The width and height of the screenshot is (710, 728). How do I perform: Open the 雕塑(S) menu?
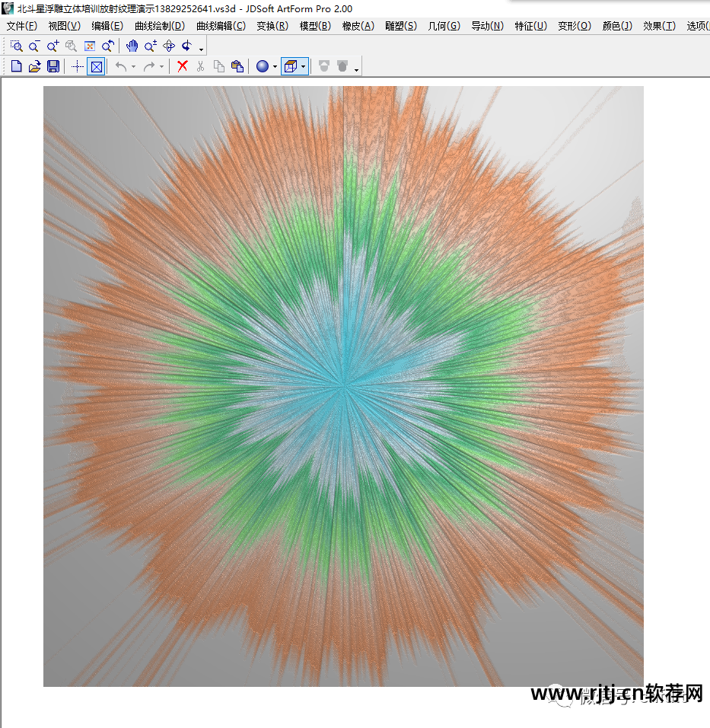[400, 26]
